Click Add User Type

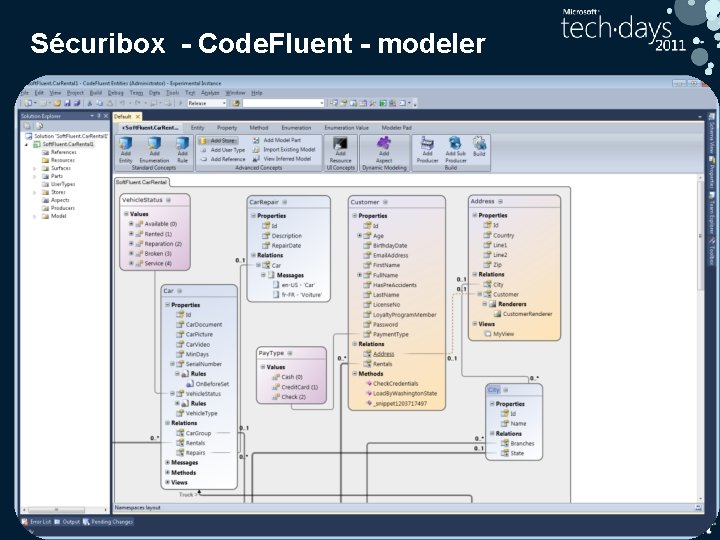coord(223,150)
